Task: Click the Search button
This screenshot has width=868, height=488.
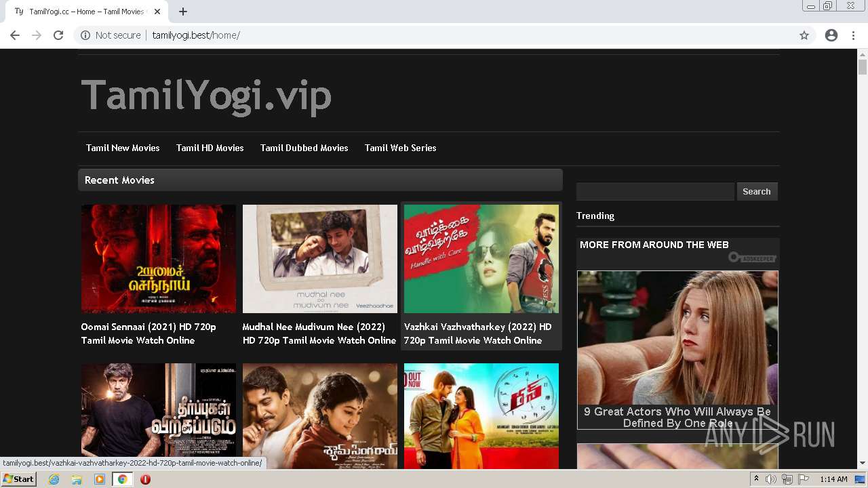Action: [x=757, y=191]
